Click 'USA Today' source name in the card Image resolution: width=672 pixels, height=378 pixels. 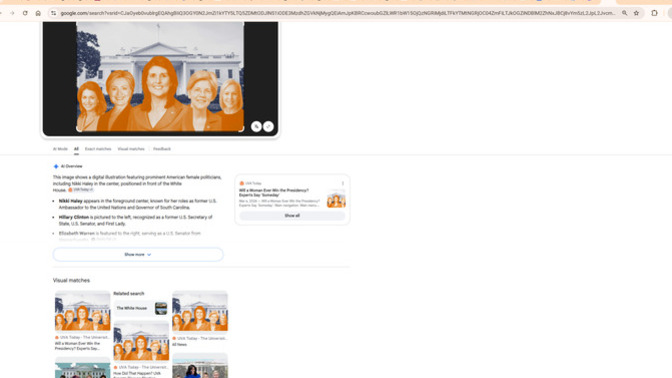click(253, 183)
